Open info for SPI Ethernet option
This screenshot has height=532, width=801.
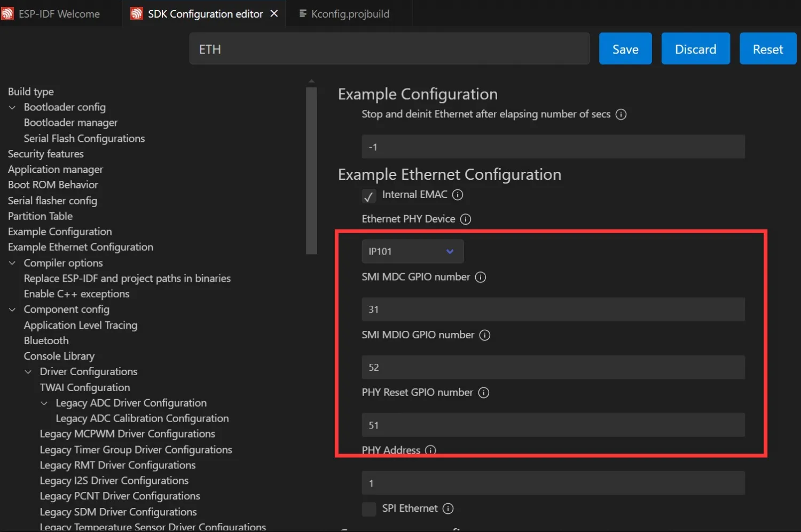(448, 509)
